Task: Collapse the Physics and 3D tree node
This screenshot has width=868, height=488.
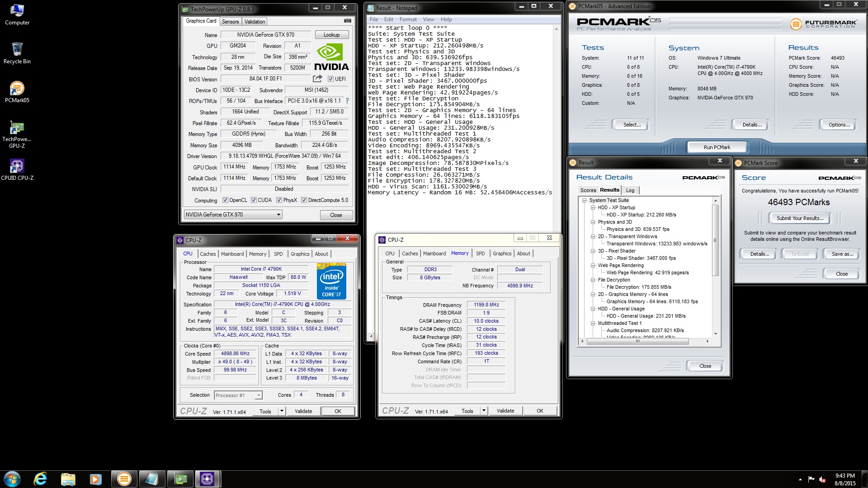Action: point(593,222)
